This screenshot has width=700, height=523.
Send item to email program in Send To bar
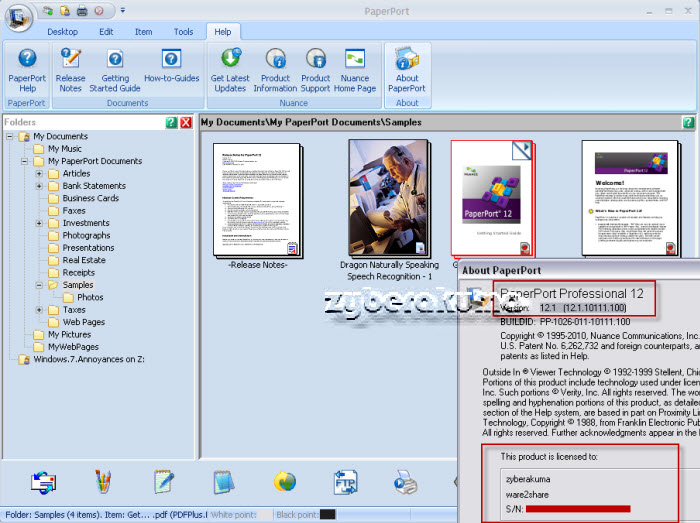43,482
